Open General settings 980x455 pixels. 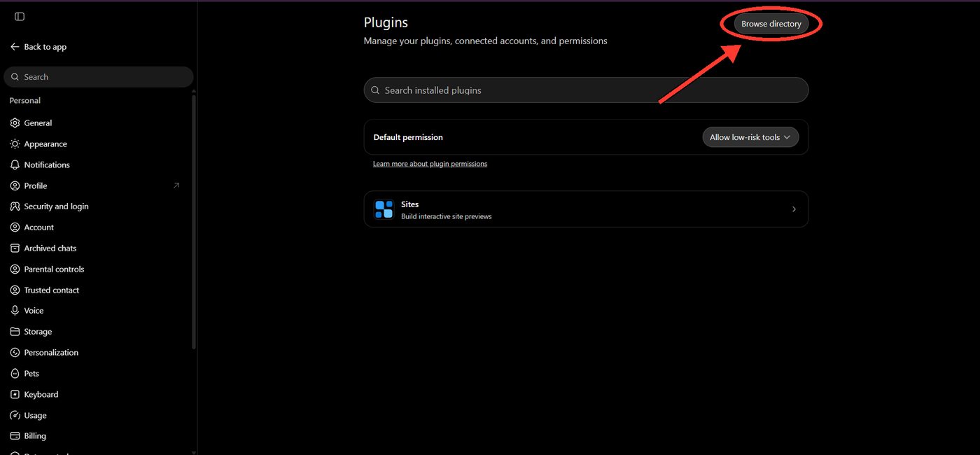point(98,123)
